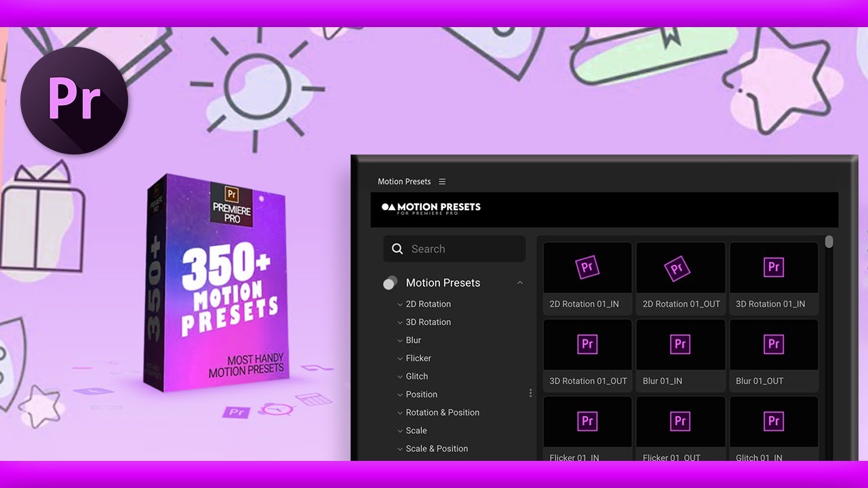Click the '3D Rotation 01_OUT' caption text
This screenshot has height=488, width=868.
pyautogui.click(x=588, y=381)
